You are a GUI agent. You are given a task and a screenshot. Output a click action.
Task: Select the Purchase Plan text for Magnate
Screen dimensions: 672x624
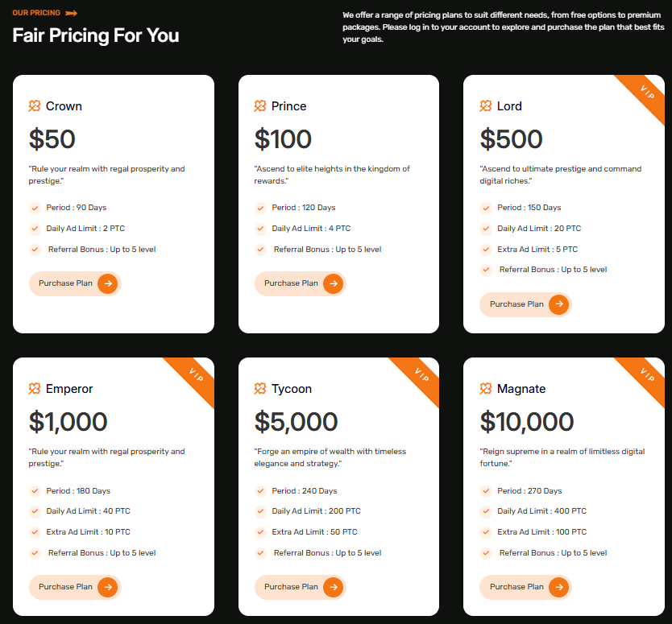coord(516,587)
